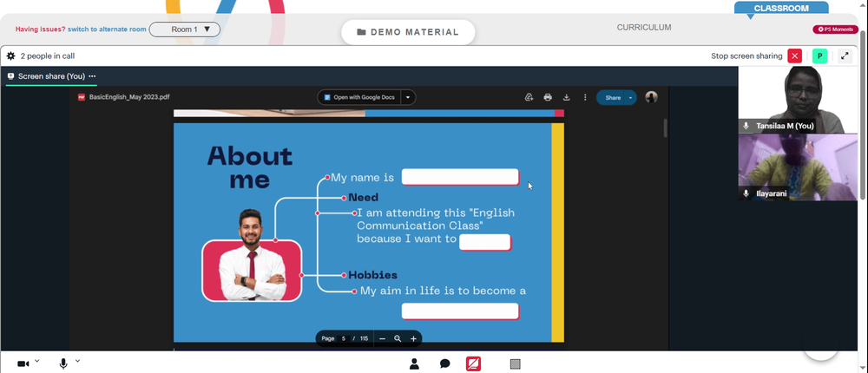Stop screen sharing with red X
The image size is (868, 373).
pos(795,56)
